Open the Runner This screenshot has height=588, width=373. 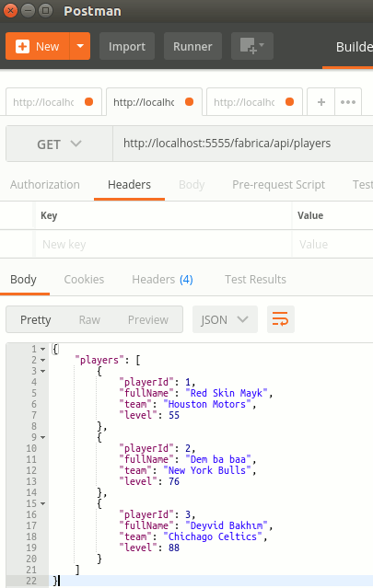[x=192, y=46]
